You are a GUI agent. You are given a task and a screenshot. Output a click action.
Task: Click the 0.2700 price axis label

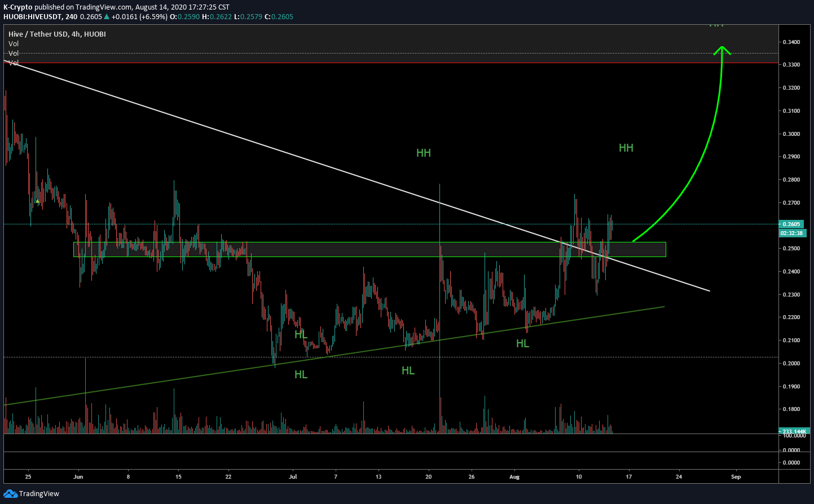tap(791, 203)
